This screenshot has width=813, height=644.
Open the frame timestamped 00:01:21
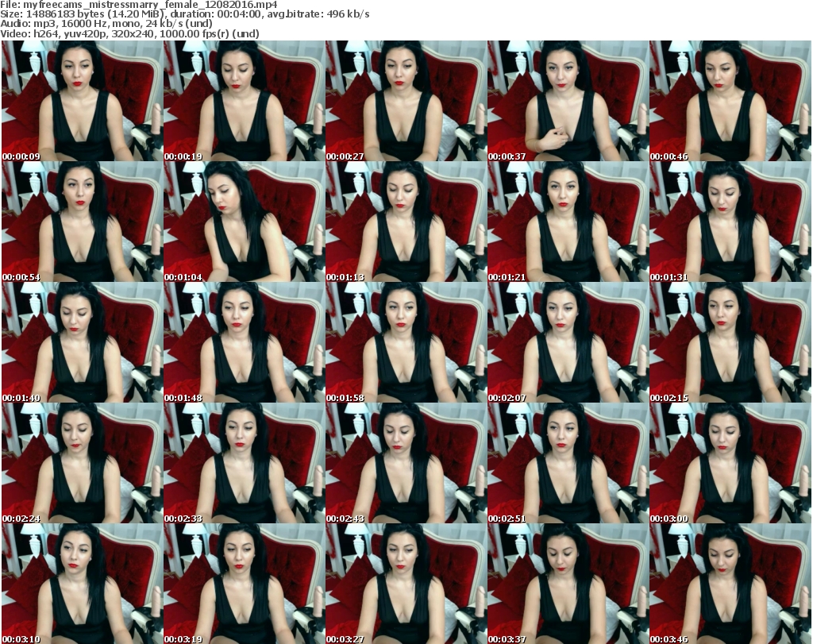tap(568, 222)
